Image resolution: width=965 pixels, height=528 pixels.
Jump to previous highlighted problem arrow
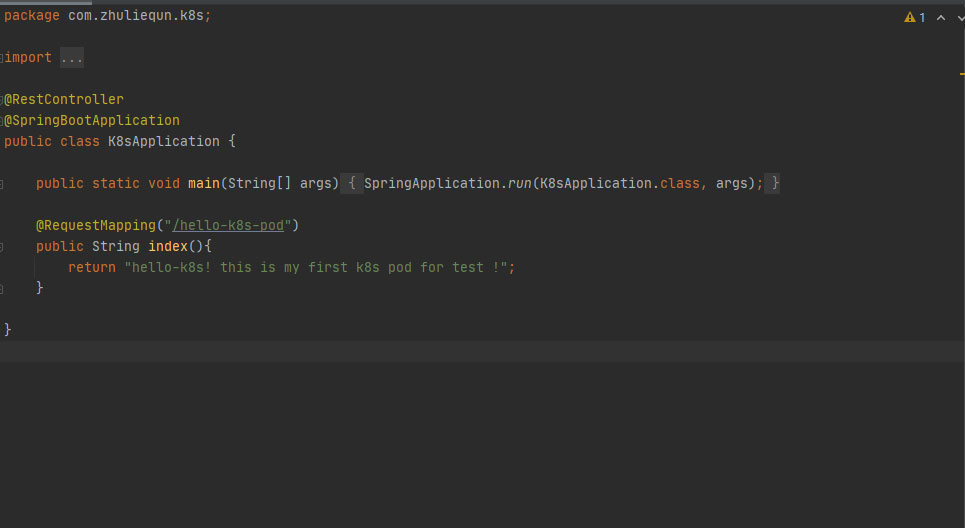coord(941,17)
